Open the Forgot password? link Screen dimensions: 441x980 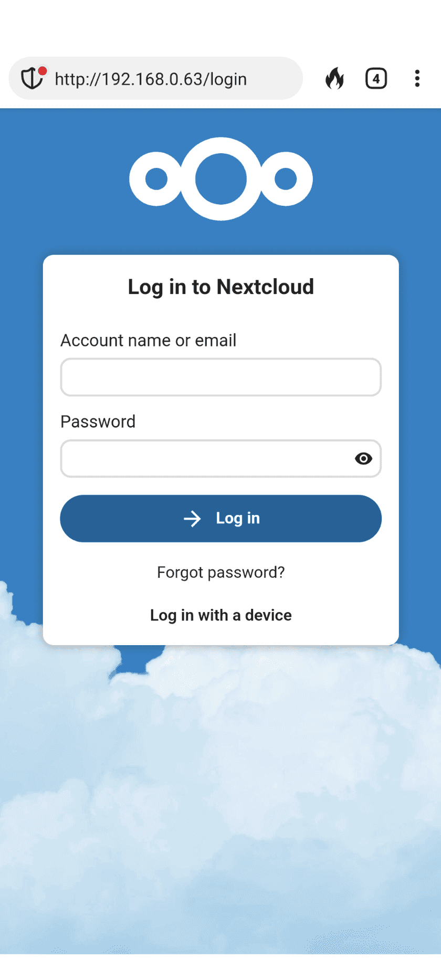(221, 572)
